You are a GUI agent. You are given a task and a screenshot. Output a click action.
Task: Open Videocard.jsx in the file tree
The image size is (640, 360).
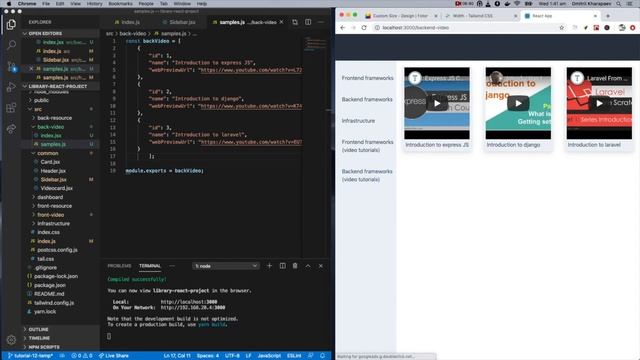pyautogui.click(x=56, y=189)
